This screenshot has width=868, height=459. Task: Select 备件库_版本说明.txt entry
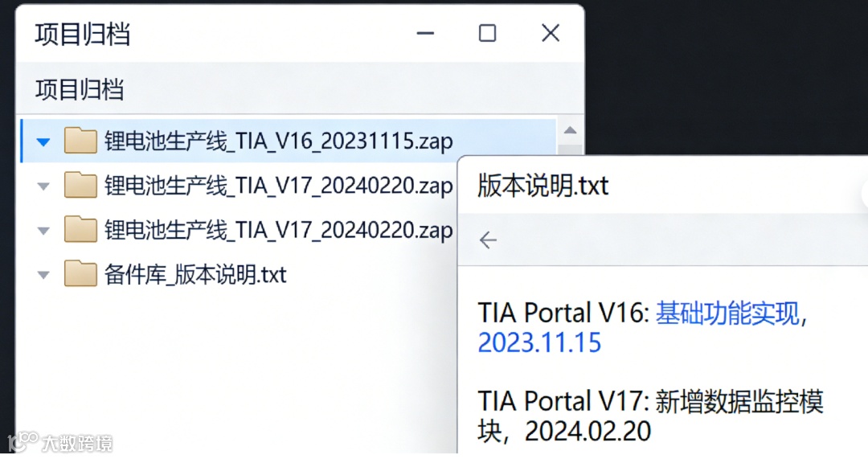(x=195, y=275)
